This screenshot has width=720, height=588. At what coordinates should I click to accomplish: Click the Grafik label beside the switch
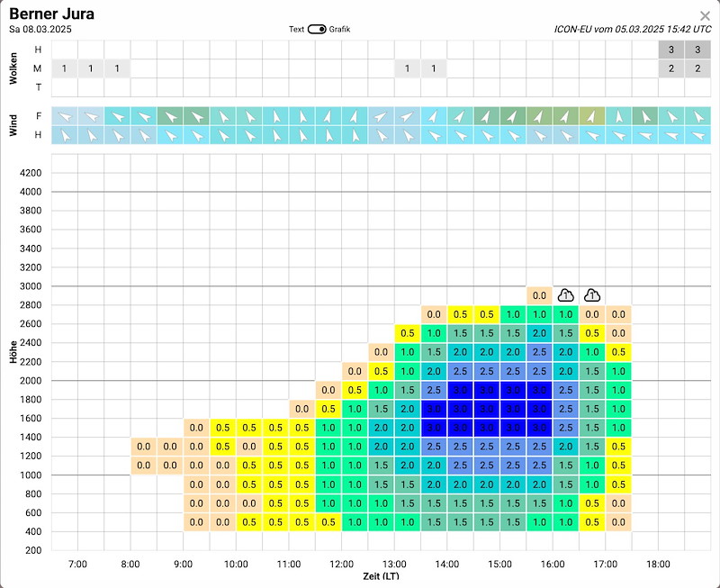click(339, 30)
